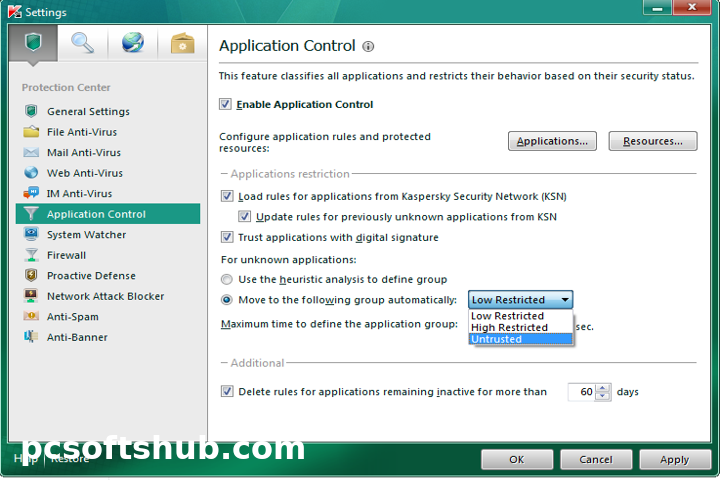Increase the inactive days value
720x480 pixels.
pyautogui.click(x=603, y=388)
